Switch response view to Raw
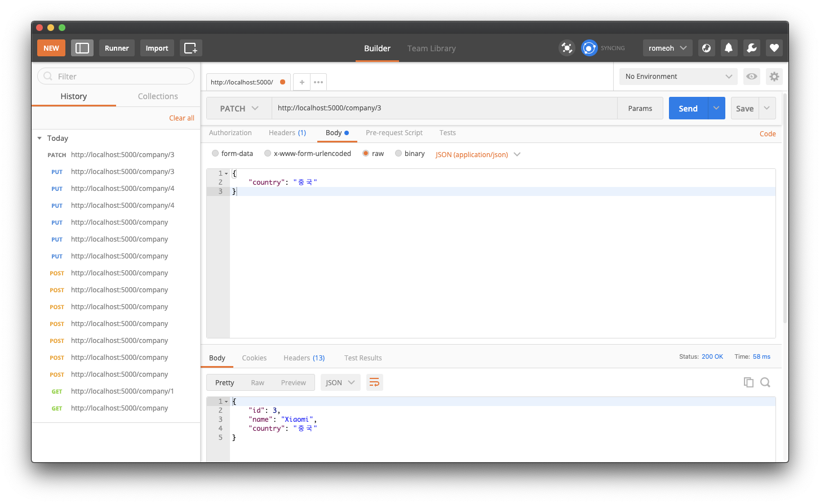 click(258, 383)
